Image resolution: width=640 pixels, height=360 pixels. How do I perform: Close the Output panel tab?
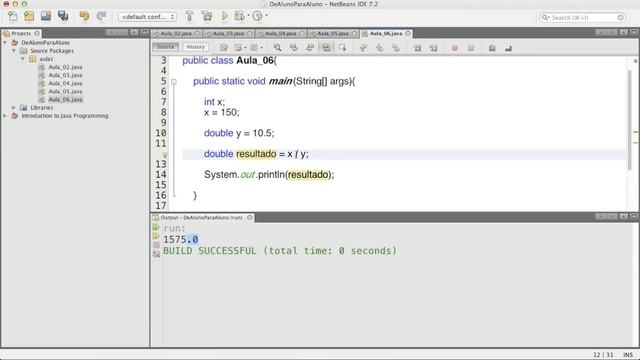click(250, 218)
